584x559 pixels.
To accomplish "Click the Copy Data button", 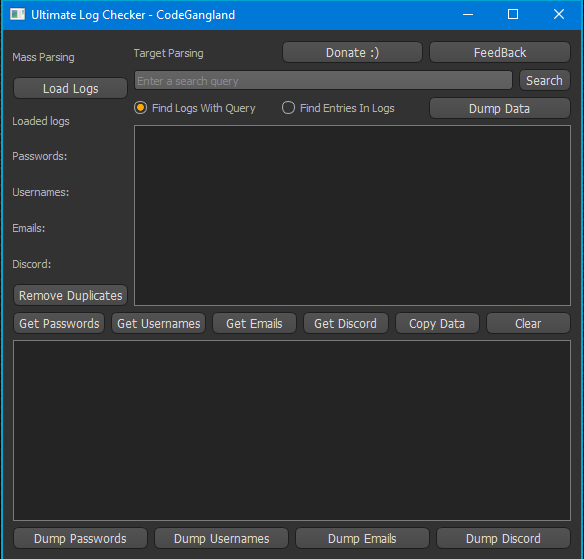I will tap(437, 323).
